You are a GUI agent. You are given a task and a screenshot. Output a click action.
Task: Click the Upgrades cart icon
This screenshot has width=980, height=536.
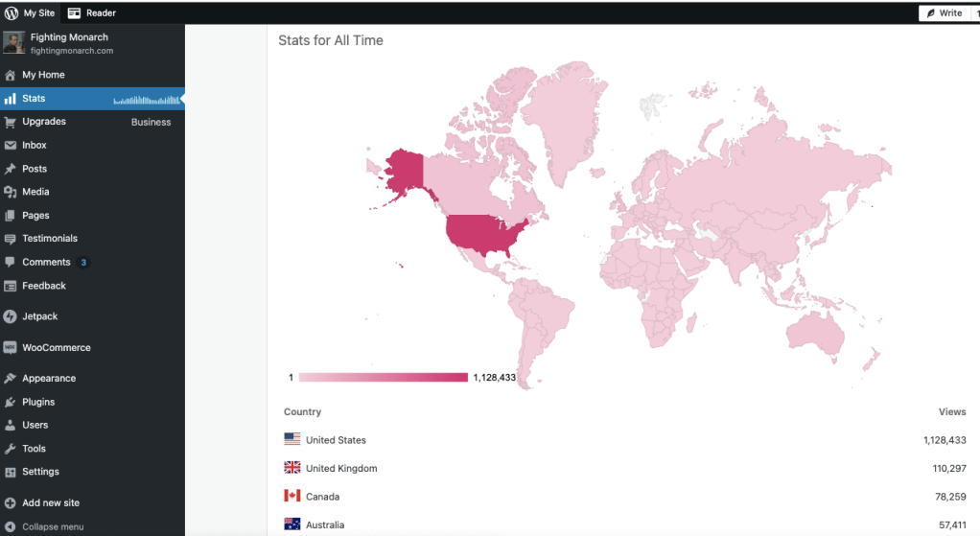pyautogui.click(x=11, y=122)
